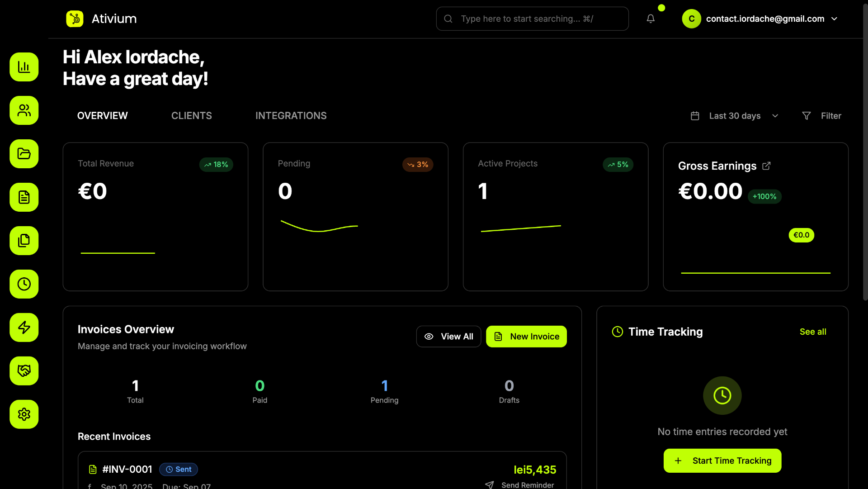This screenshot has height=489, width=868.
Task: Open the Filter options
Action: tap(821, 116)
